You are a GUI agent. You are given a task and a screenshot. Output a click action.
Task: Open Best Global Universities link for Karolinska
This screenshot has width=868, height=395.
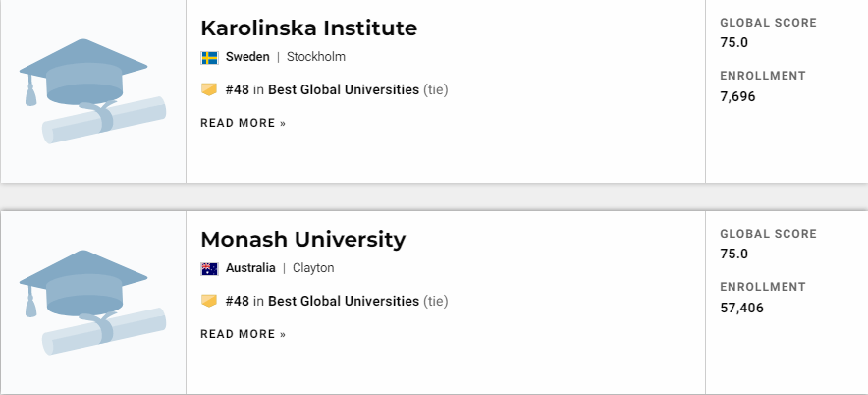(x=344, y=89)
